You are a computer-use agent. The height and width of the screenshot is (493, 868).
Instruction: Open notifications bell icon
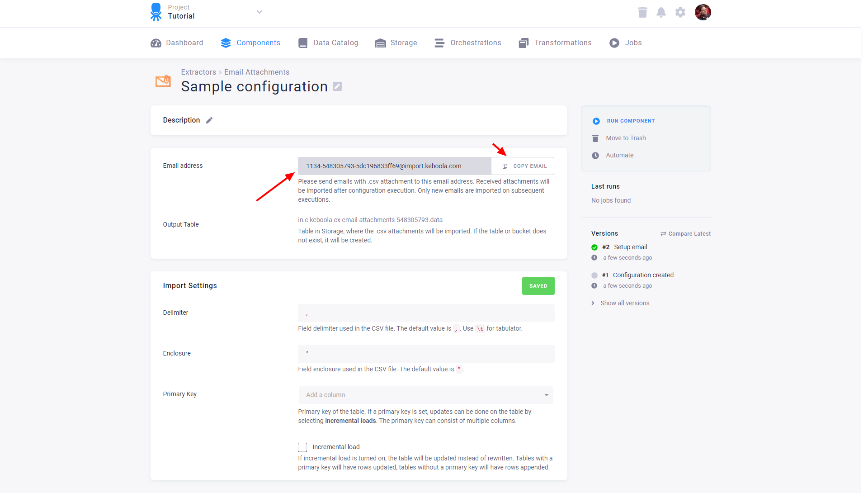pyautogui.click(x=661, y=12)
